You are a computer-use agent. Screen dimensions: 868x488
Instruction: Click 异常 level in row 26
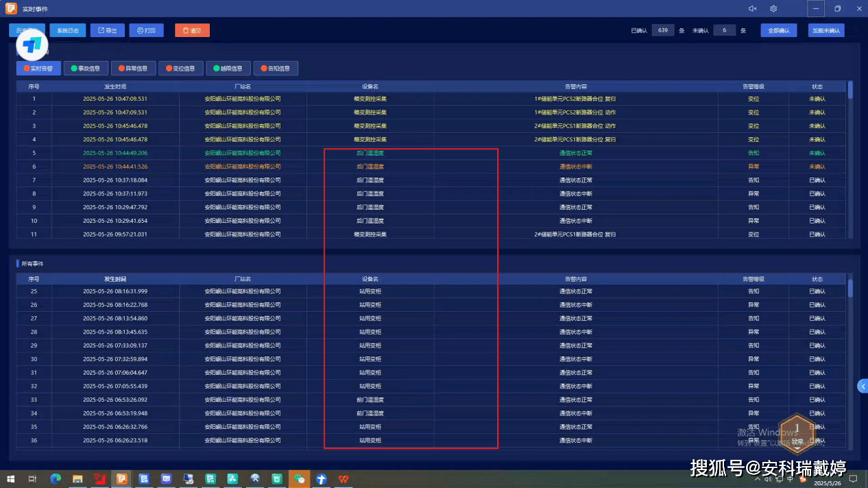pos(754,305)
